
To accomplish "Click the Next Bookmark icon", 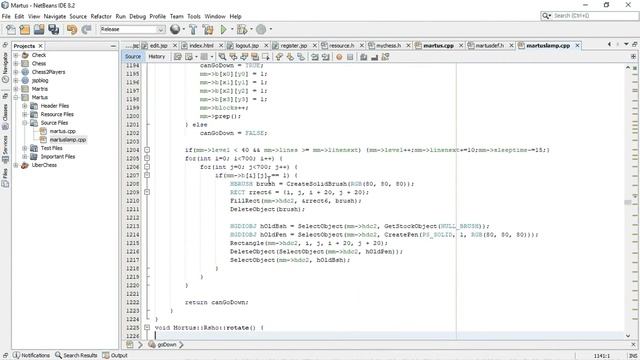I will (290, 57).
